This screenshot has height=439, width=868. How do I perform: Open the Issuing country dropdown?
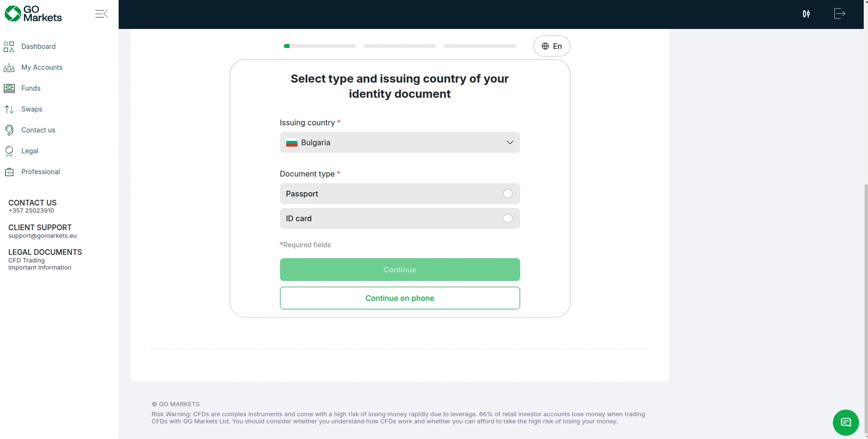(x=400, y=142)
